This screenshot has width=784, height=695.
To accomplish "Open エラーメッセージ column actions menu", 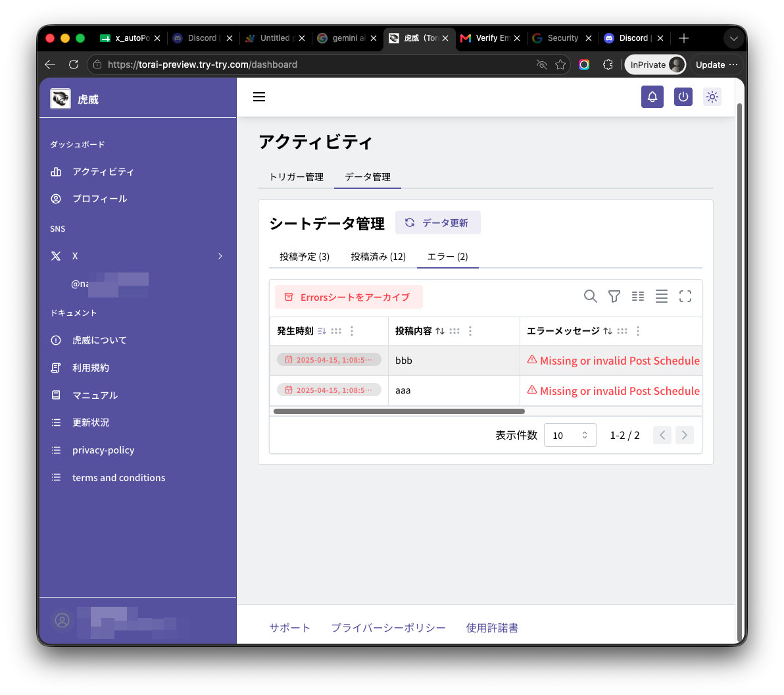I will (x=638, y=331).
